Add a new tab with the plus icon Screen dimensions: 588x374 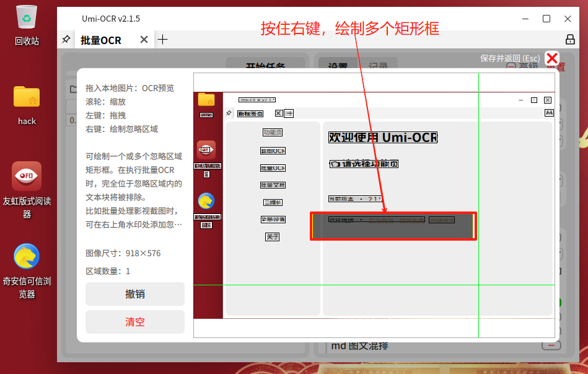[x=162, y=40]
